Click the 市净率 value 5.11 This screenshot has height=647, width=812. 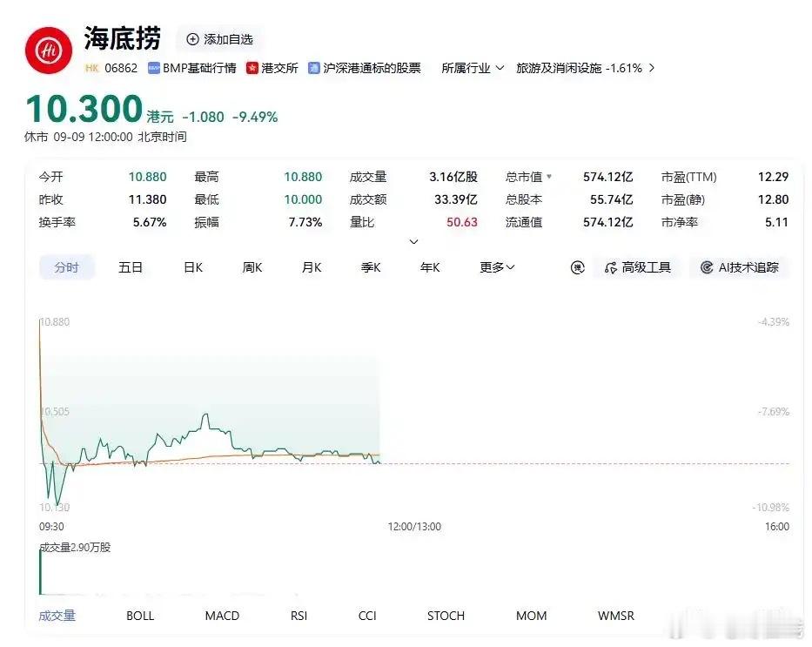[777, 222]
